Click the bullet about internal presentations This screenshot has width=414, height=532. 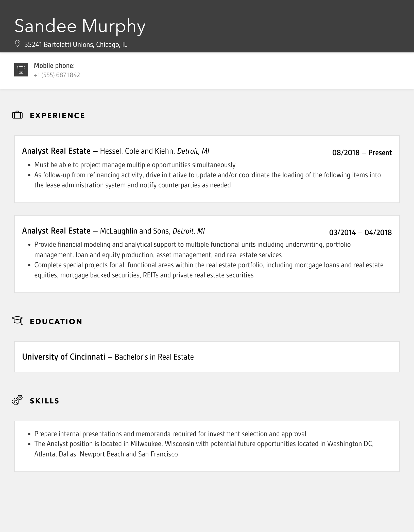coord(170,434)
